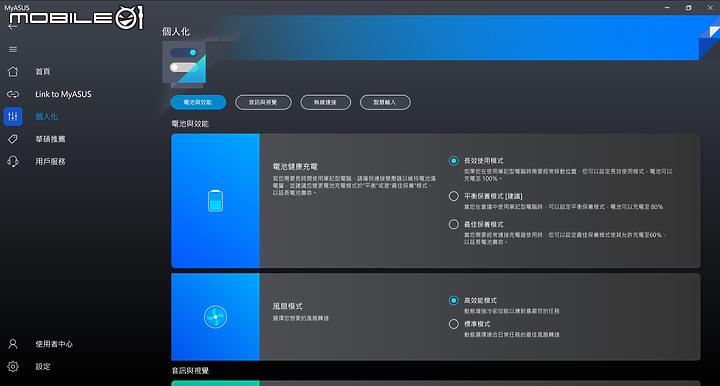Select 平衡保養模式 [建議] radio option
Image resolution: width=720 pixels, height=386 pixels.
pyautogui.click(x=454, y=196)
